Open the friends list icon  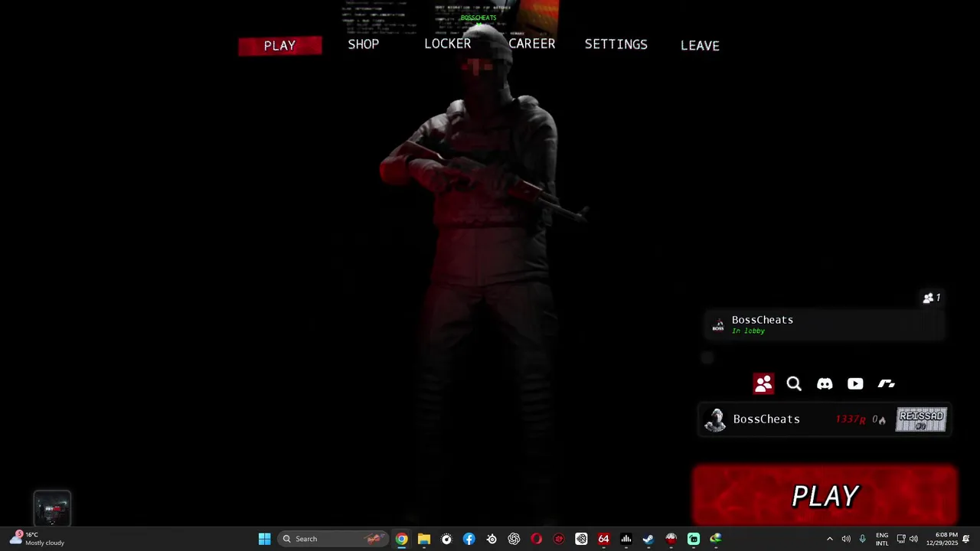pyautogui.click(x=763, y=383)
